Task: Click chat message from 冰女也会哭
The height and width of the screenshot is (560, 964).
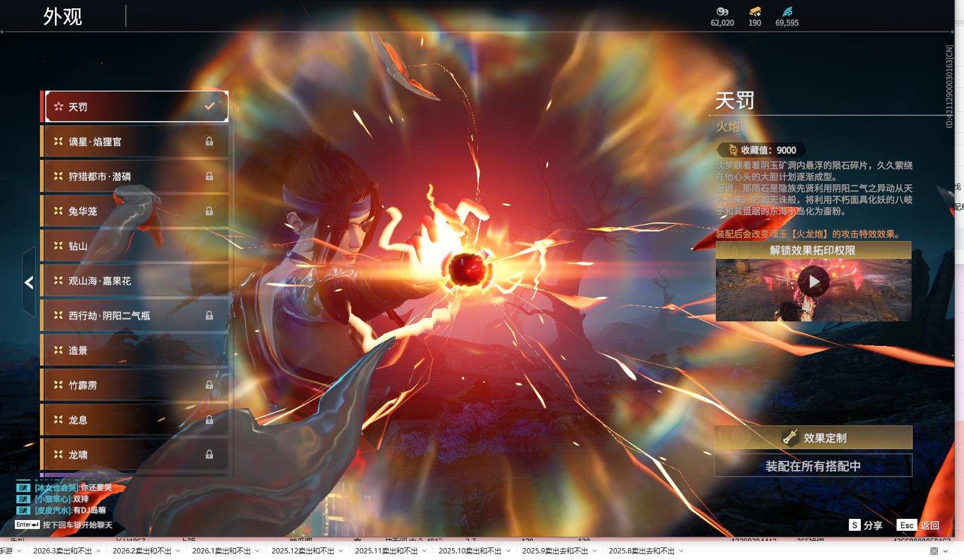Action: coord(73,488)
